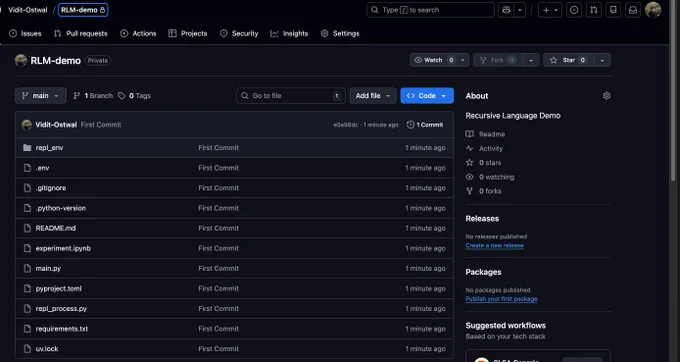This screenshot has height=362, width=680.
Task: Go to the Pull requests tab
Action: click(x=81, y=33)
